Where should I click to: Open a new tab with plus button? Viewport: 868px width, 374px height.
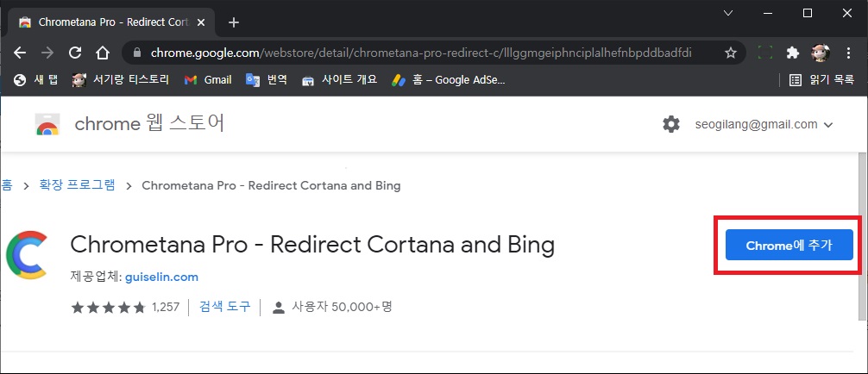click(234, 22)
